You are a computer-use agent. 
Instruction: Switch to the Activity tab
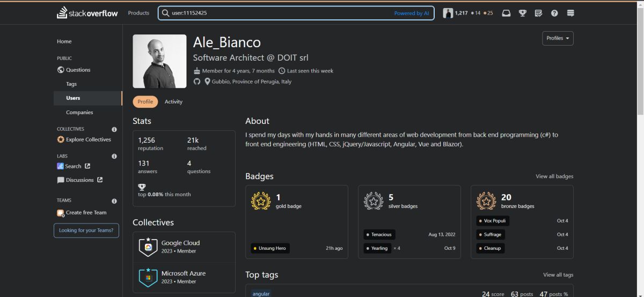point(173,102)
